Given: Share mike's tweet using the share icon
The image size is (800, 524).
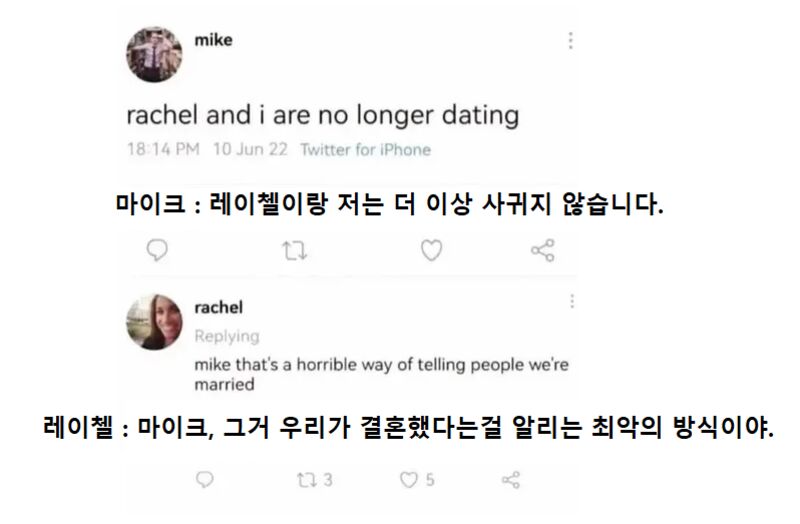Looking at the screenshot, I should click(x=543, y=250).
